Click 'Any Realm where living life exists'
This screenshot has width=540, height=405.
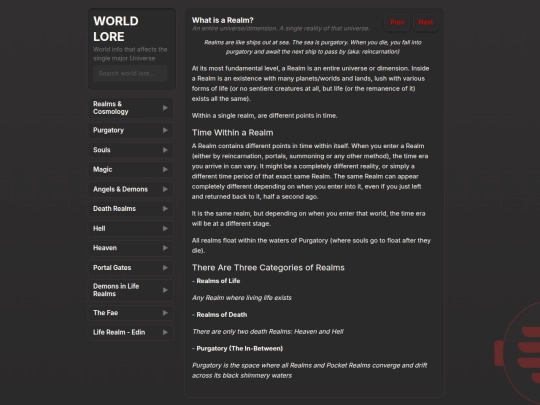click(x=242, y=298)
